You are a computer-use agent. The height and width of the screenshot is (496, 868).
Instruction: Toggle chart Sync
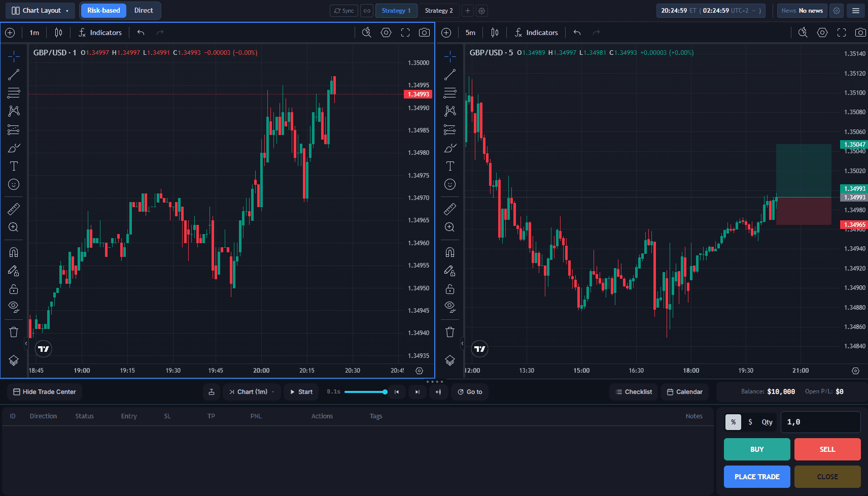(344, 11)
